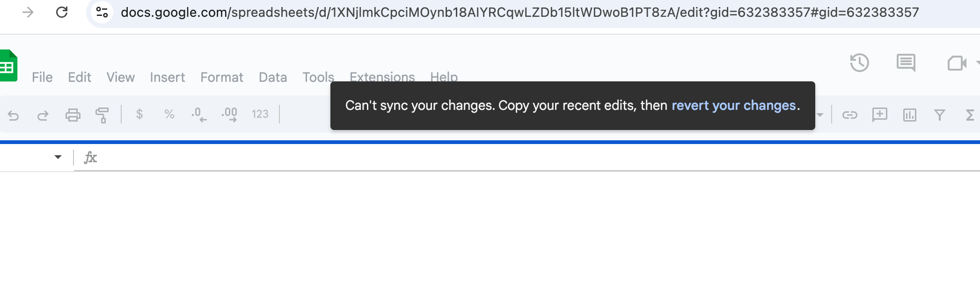Expand the Name box dropdown arrow
Viewport: 980px width, 303px height.
pyautogui.click(x=58, y=157)
